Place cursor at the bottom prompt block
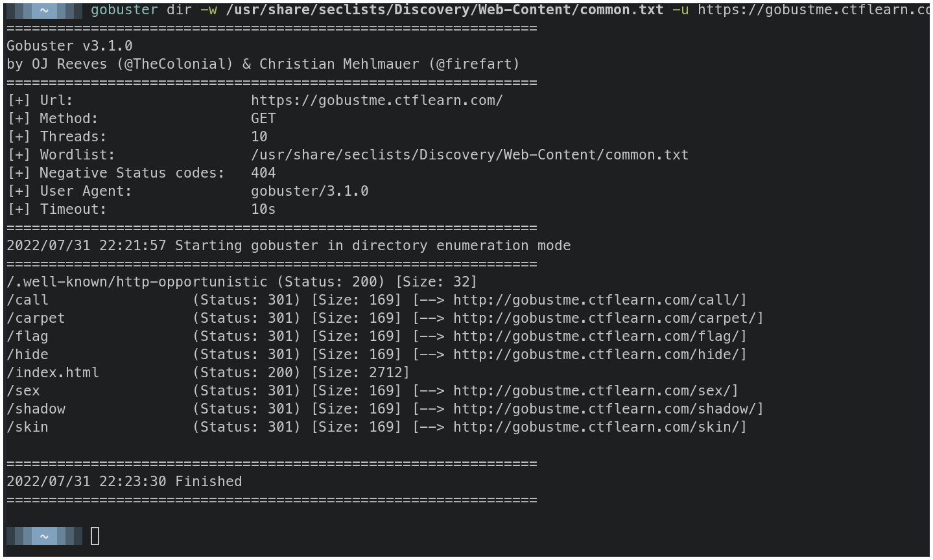This screenshot has height=560, width=933. (x=95, y=536)
